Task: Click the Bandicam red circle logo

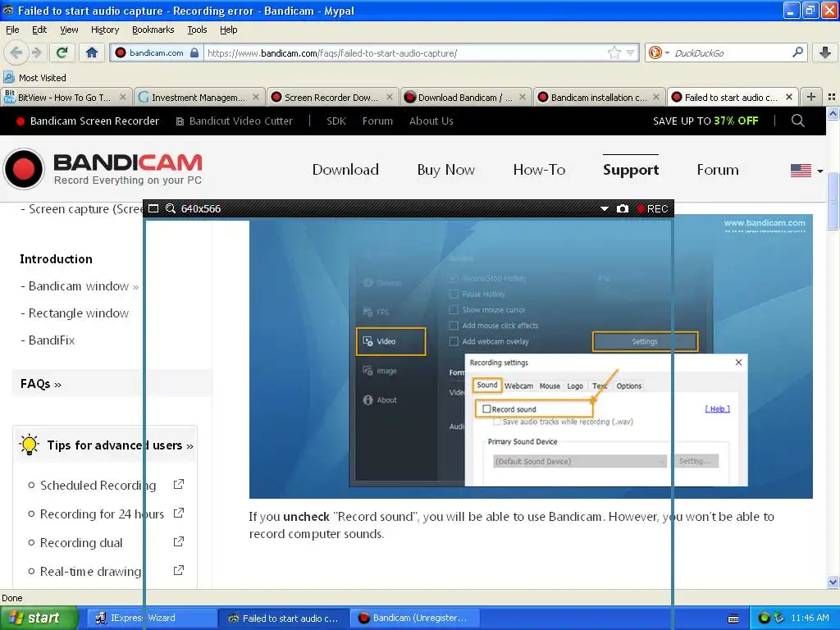Action: pyautogui.click(x=24, y=169)
